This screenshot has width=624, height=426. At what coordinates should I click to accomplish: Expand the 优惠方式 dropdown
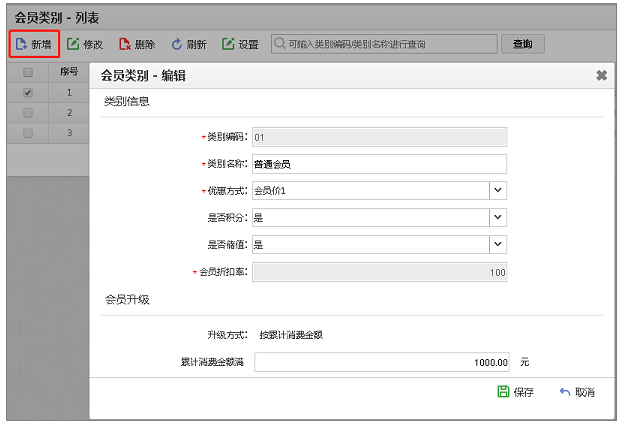click(x=497, y=190)
